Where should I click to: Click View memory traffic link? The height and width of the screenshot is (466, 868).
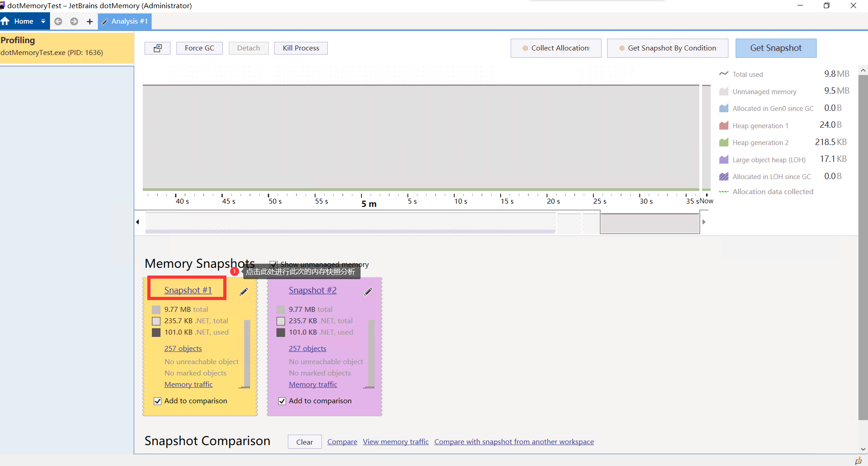(396, 441)
